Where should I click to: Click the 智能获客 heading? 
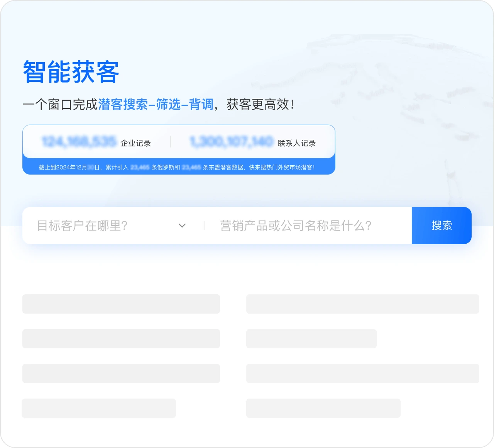pos(71,72)
